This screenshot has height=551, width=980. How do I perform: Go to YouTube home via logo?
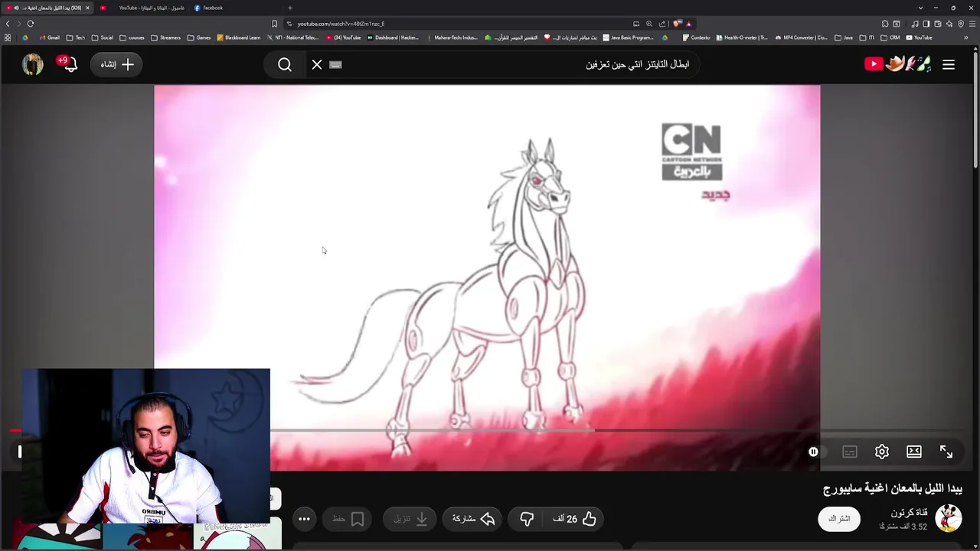(898, 64)
